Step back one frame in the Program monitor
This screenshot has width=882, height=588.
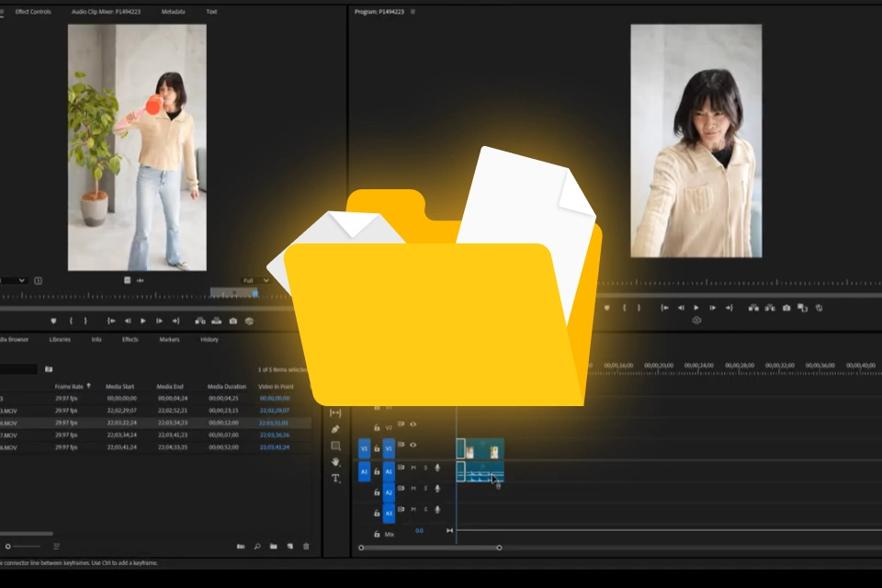click(681, 308)
